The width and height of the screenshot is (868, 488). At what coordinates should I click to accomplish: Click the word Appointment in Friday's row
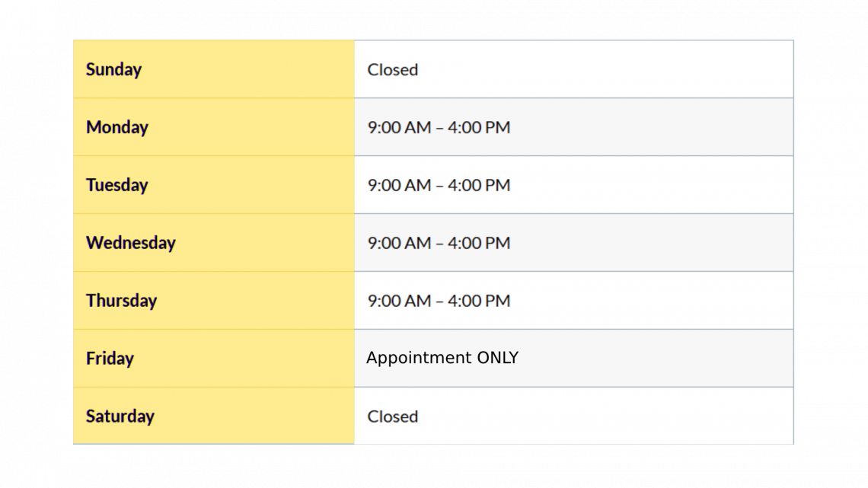point(418,358)
